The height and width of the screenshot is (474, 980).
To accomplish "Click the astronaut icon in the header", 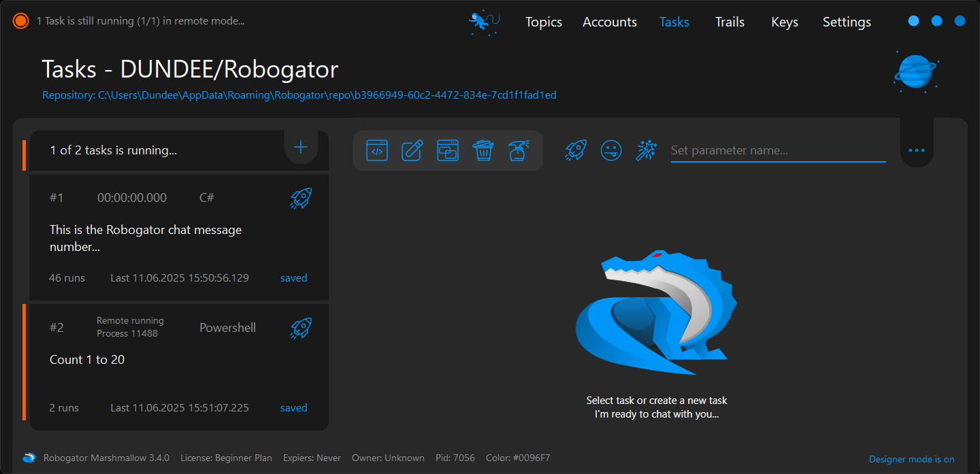I will pos(484,22).
